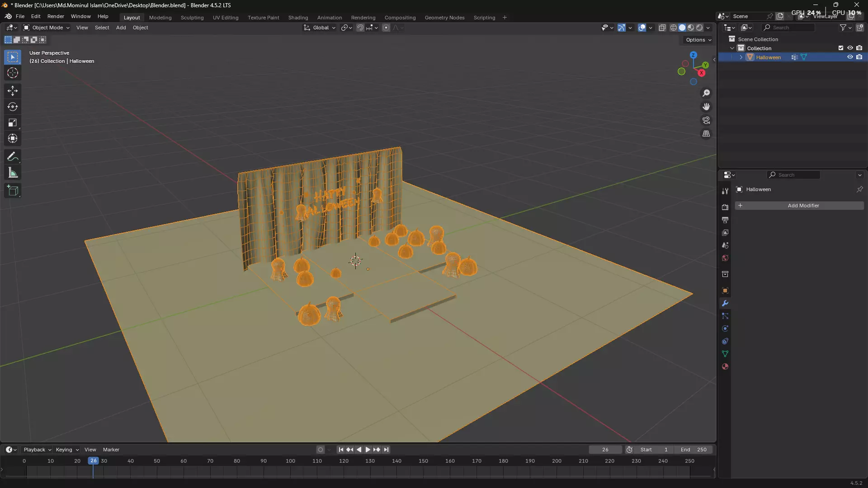Open the Object Data properties tab
This screenshot has height=488, width=868.
pos(725,354)
